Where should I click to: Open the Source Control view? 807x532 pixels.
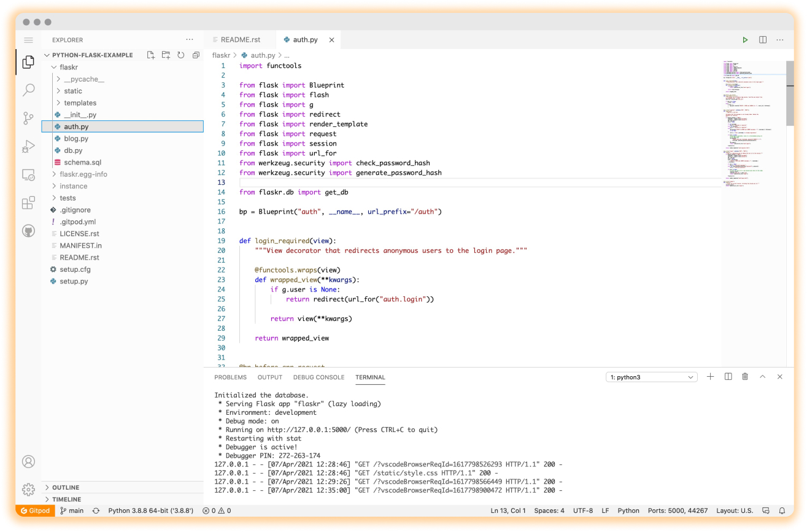click(28, 118)
